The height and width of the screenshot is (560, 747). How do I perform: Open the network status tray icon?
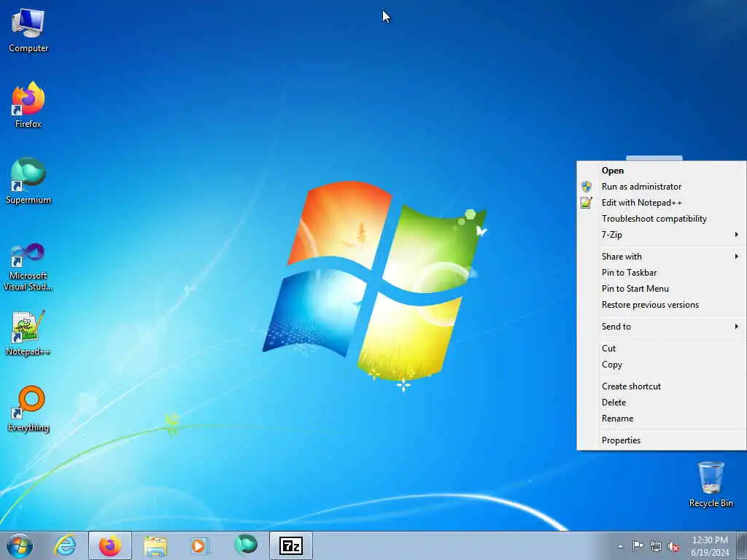point(656,546)
